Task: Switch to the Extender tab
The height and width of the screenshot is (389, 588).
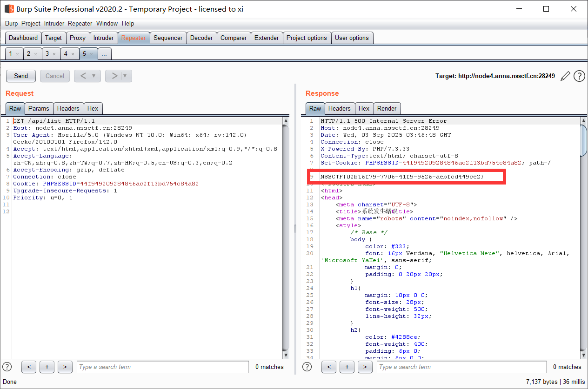Action: pos(267,38)
